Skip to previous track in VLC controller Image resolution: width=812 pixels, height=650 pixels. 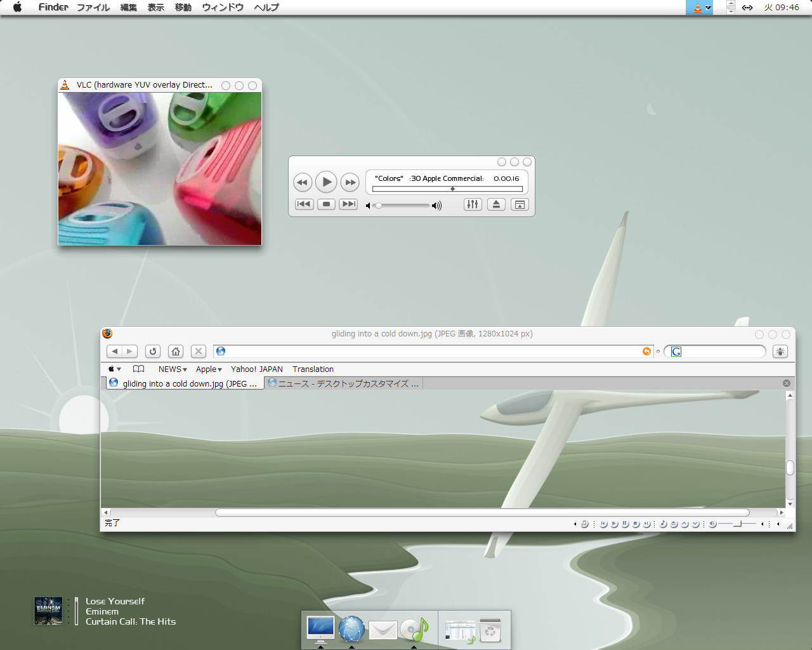(304, 204)
